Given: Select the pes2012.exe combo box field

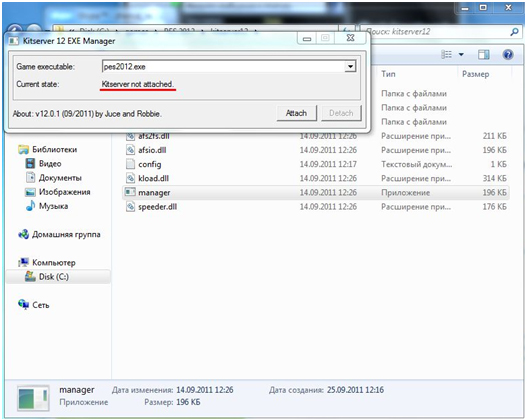Looking at the screenshot, I should (229, 67).
